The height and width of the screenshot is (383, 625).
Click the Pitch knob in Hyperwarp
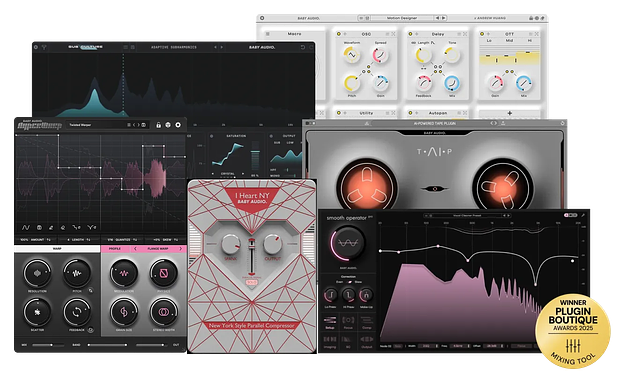point(77,273)
